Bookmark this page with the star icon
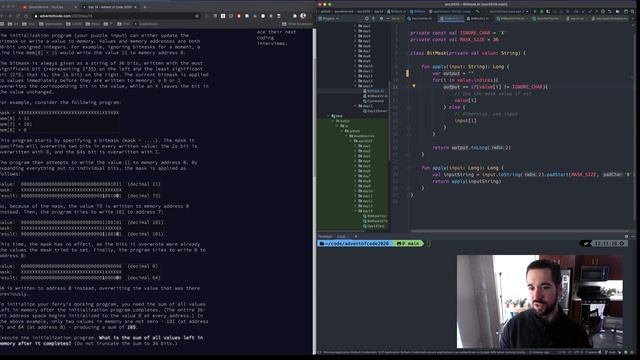The image size is (640, 360). (x=197, y=16)
